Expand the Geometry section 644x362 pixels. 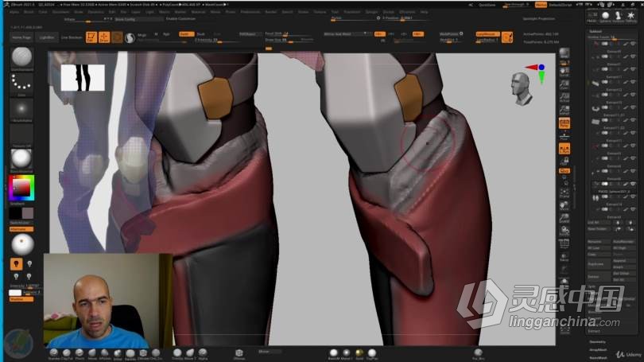point(597,342)
